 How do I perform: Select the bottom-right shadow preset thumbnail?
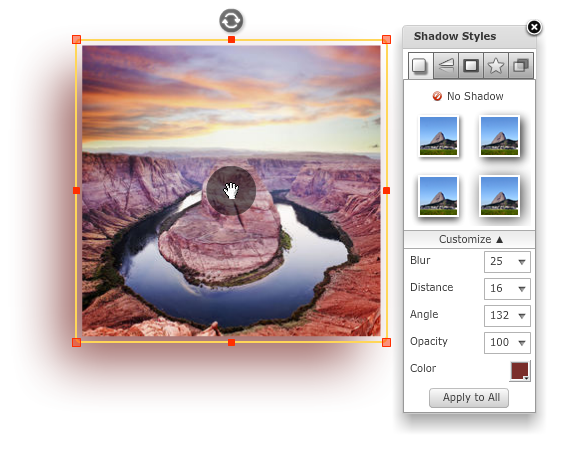tap(499, 196)
